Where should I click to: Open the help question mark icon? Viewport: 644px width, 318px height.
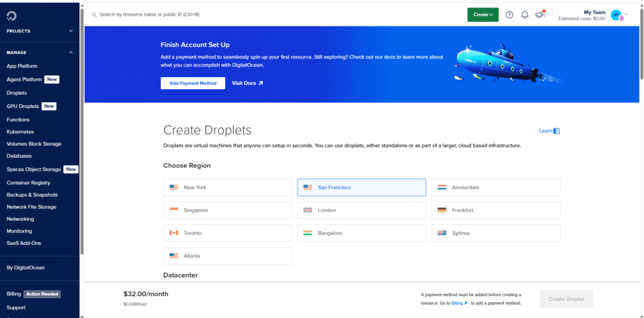509,14
